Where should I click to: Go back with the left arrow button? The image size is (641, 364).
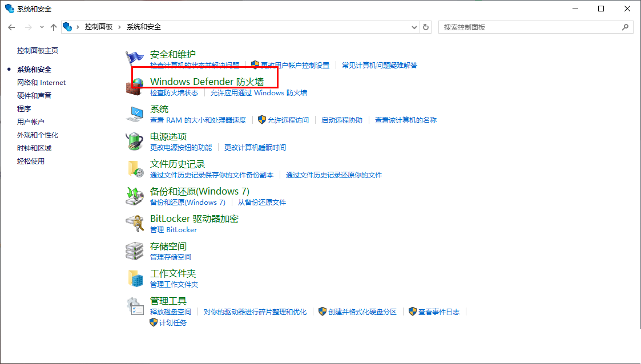(11, 27)
